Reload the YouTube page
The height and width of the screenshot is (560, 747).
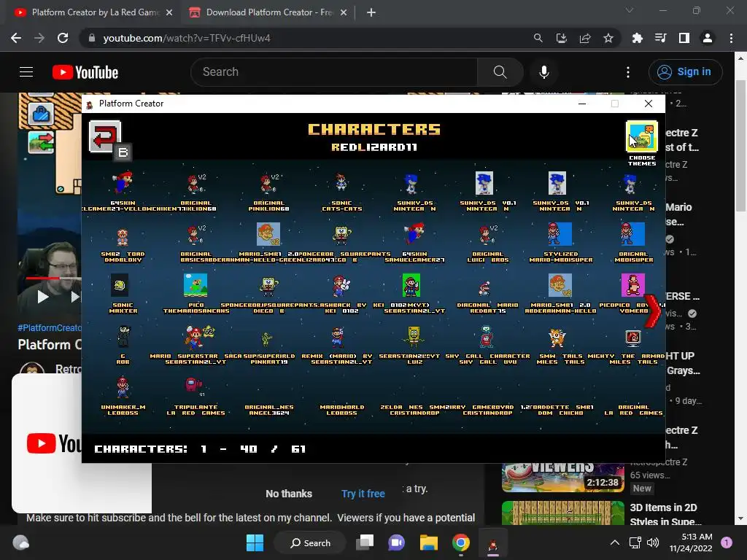coord(63,38)
